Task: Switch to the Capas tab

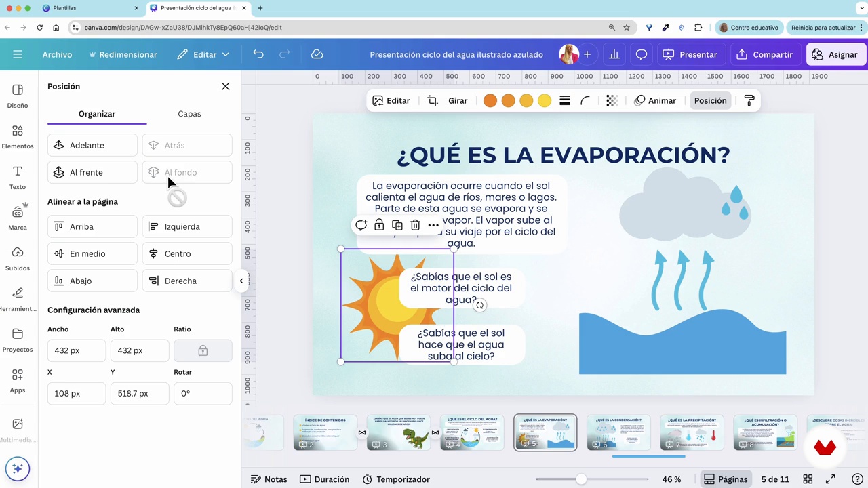Action: pos(189,114)
